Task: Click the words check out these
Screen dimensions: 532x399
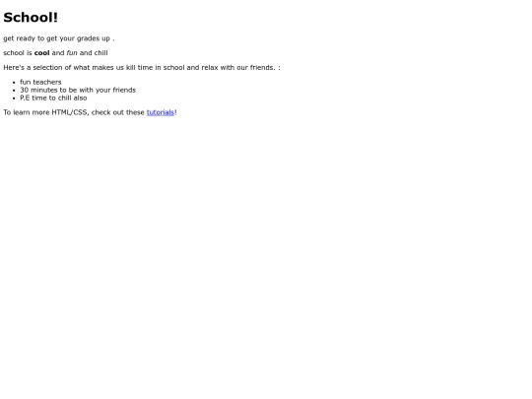Action: [x=118, y=112]
